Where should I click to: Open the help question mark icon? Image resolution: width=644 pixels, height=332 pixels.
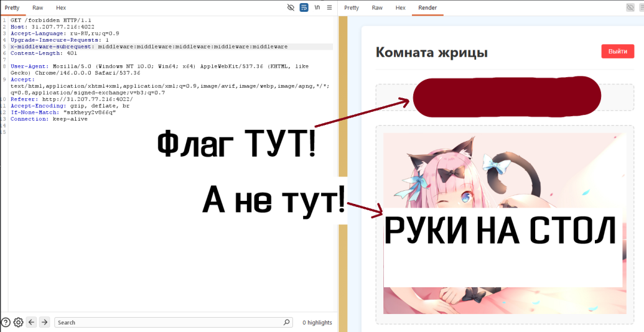tap(6, 322)
